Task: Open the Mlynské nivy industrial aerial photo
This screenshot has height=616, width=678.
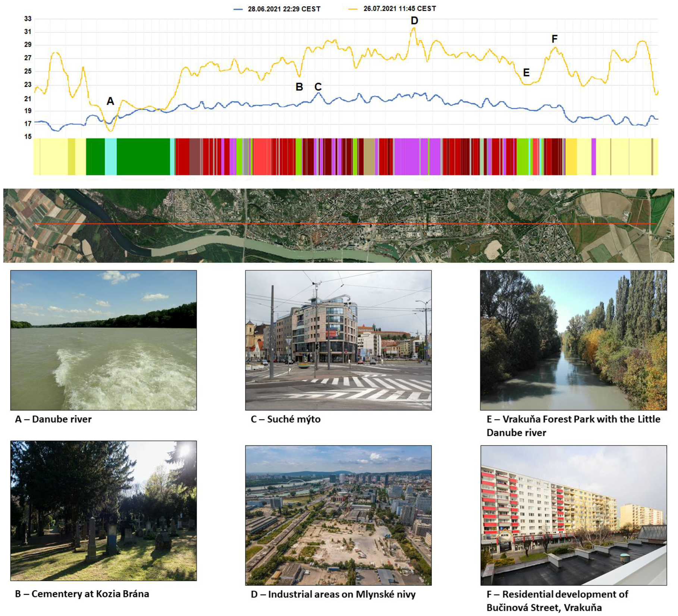Action: tap(339, 515)
